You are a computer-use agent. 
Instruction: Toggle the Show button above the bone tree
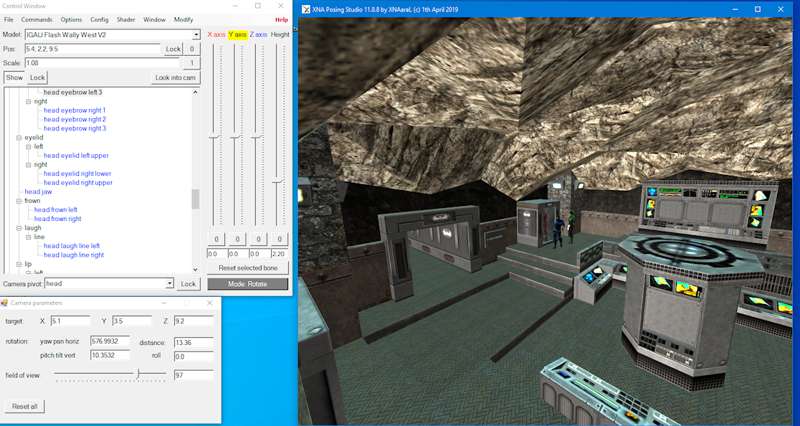tap(14, 77)
